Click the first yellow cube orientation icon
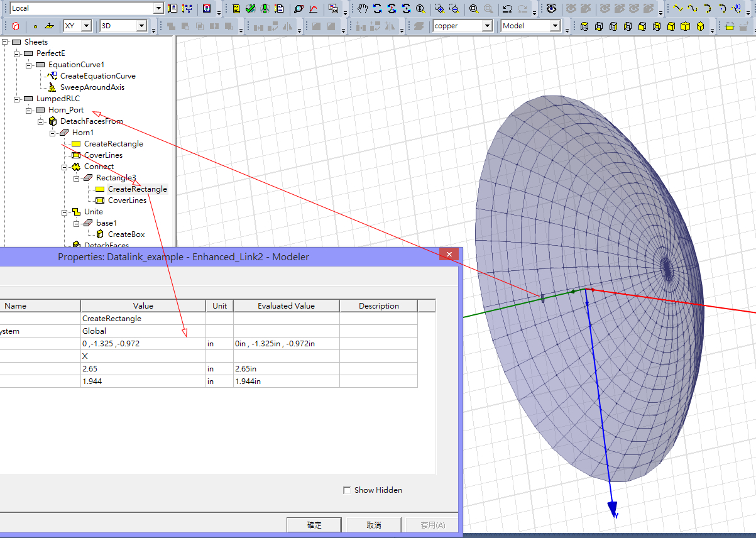The width and height of the screenshot is (756, 538). (584, 26)
